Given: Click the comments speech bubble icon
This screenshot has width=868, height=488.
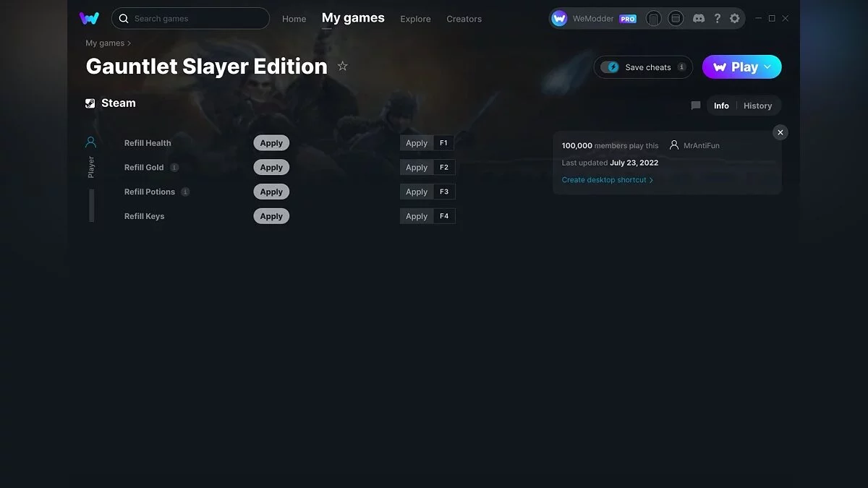Looking at the screenshot, I should 696,106.
